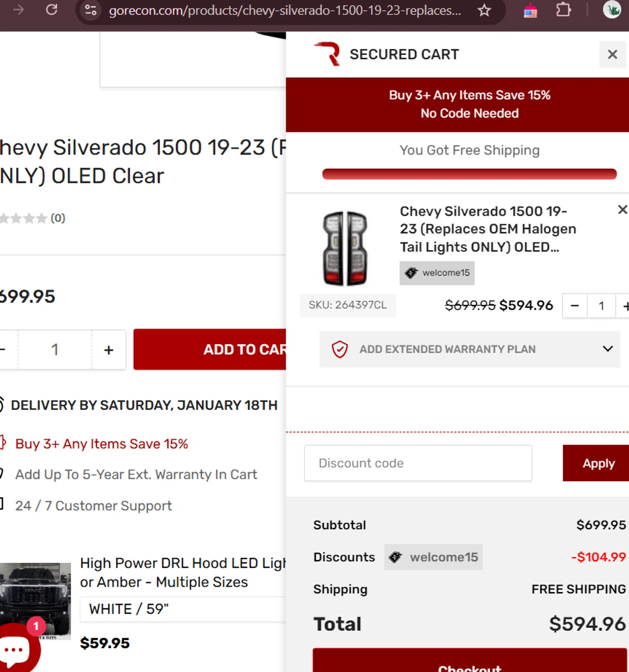Click the address bar URL
This screenshot has height=672, width=629.
pyautogui.click(x=285, y=10)
